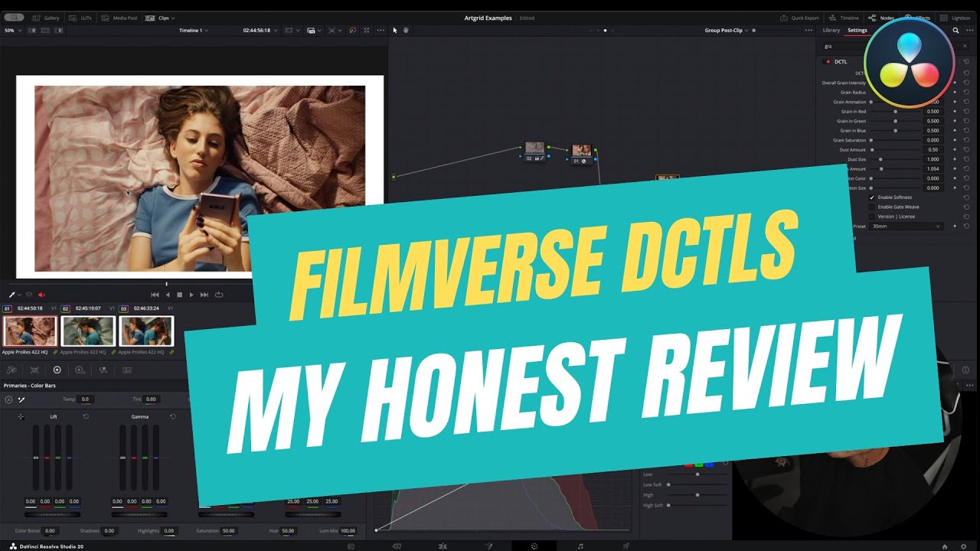This screenshot has height=551, width=980.
Task: Click the effects search magnifier icon
Action: coord(955,31)
